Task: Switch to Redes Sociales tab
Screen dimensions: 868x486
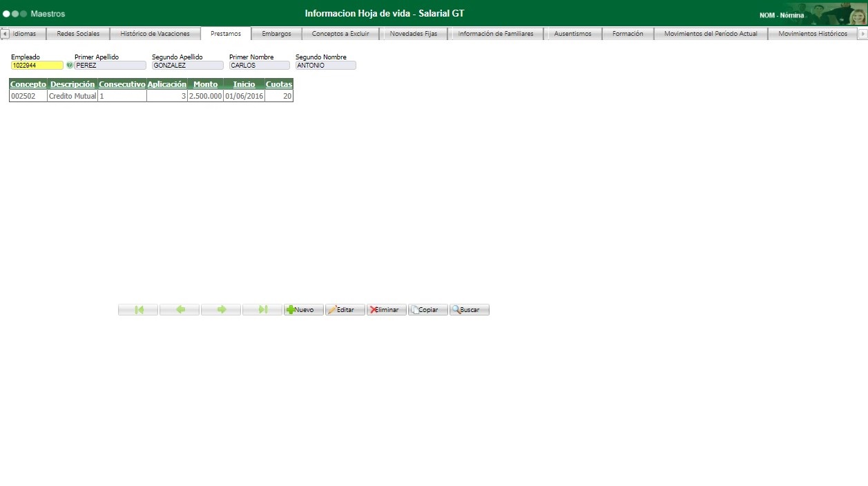Action: [x=78, y=33]
